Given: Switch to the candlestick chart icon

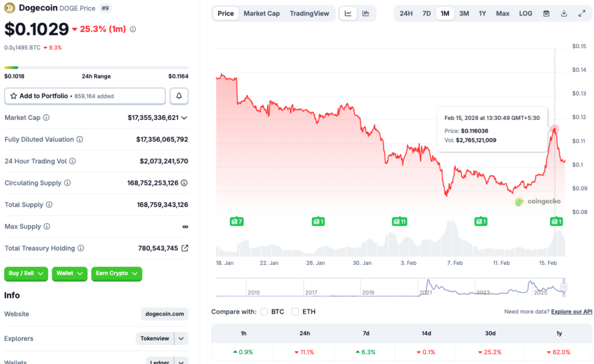Looking at the screenshot, I should point(366,13).
